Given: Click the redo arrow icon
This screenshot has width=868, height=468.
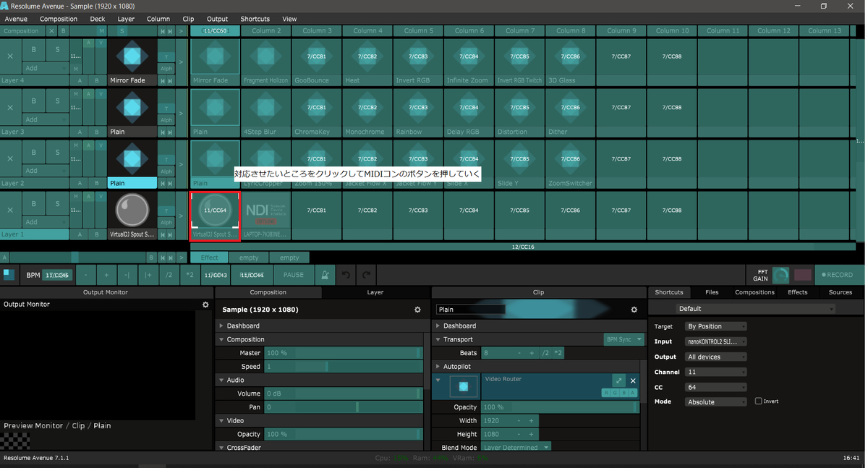Looking at the screenshot, I should coord(366,275).
